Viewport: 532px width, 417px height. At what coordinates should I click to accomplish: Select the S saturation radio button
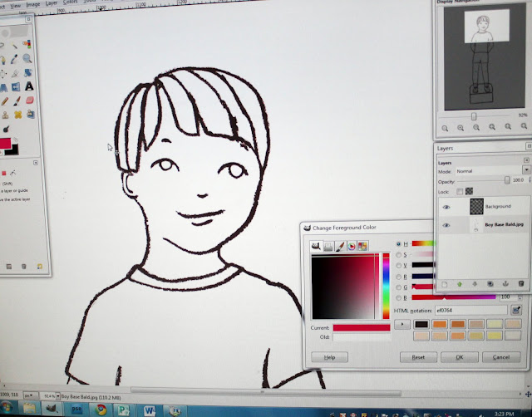pos(399,255)
